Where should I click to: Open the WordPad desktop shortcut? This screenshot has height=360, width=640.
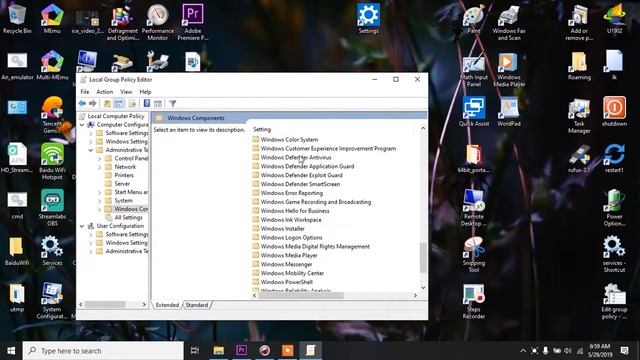click(509, 111)
